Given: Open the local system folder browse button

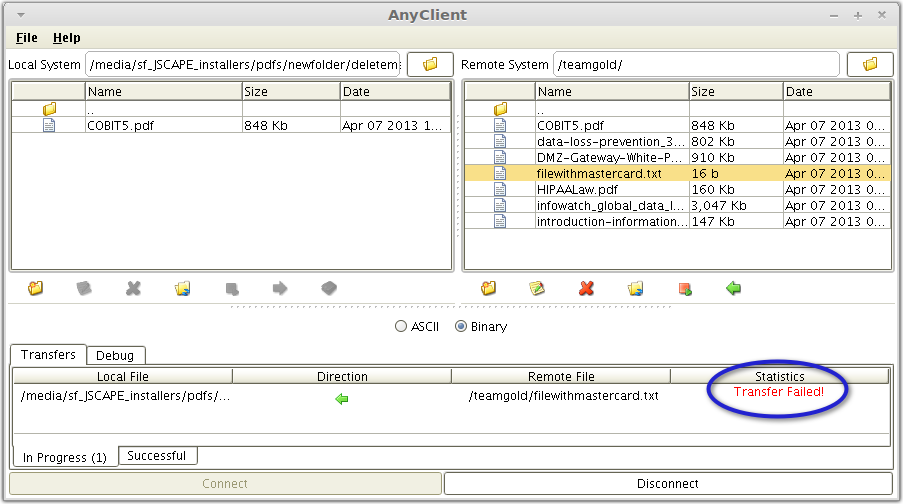Looking at the screenshot, I should pyautogui.click(x=430, y=64).
